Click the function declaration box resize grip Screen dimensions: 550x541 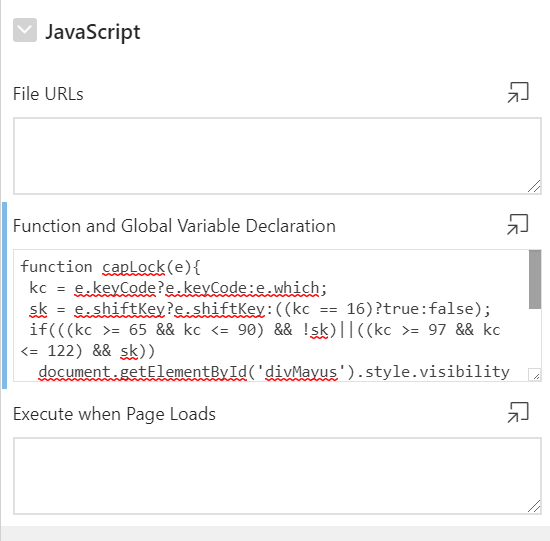pos(535,375)
